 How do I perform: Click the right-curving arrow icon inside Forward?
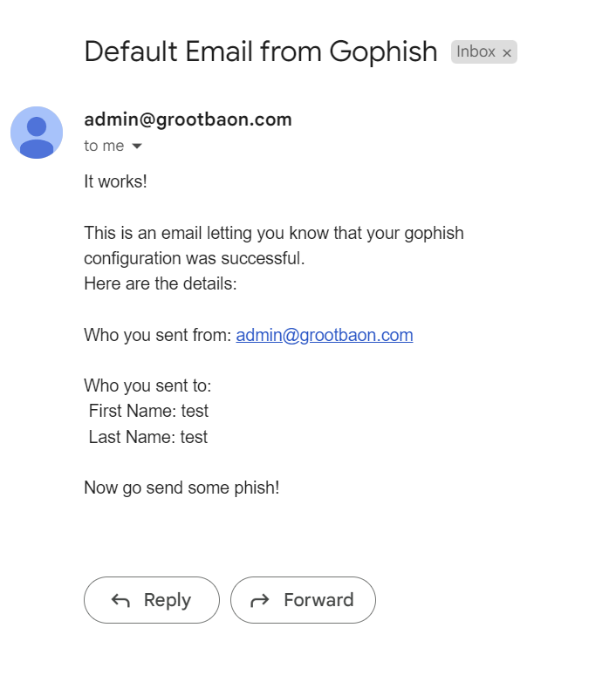pos(259,600)
